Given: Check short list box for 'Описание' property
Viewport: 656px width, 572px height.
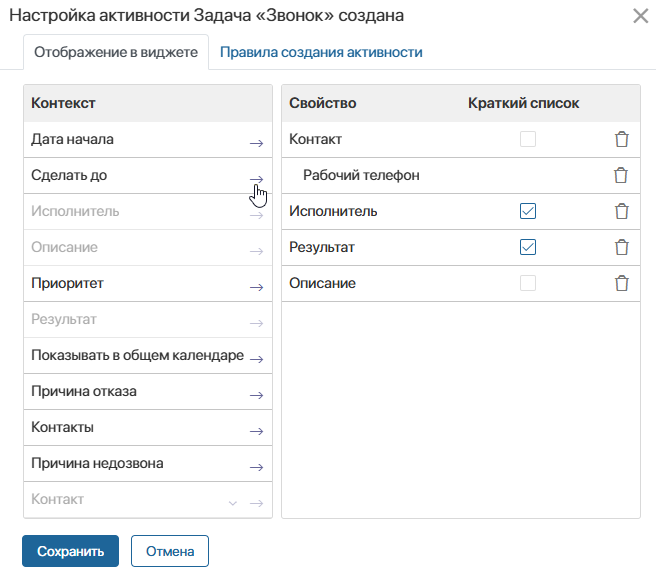Looking at the screenshot, I should [528, 283].
